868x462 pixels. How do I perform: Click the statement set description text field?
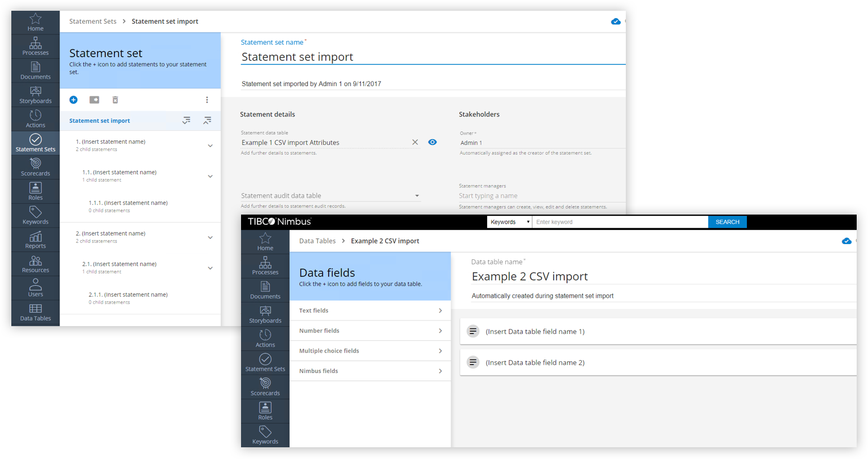(x=433, y=84)
